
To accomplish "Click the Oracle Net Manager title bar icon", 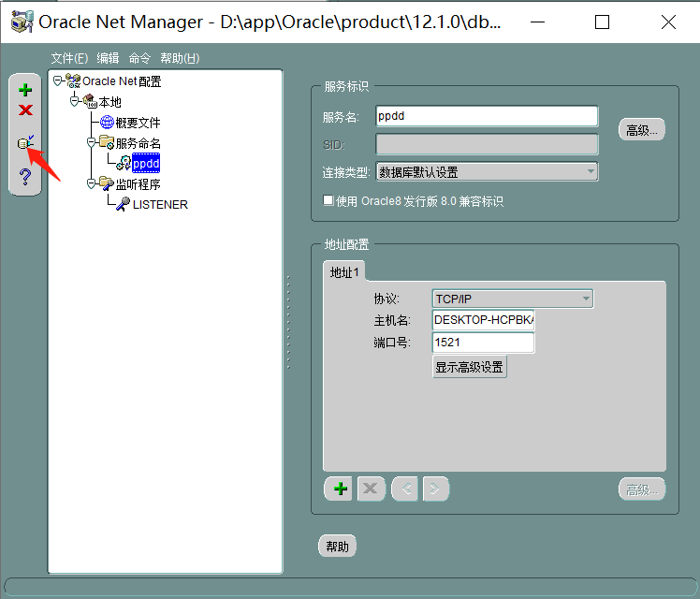I will tap(22, 22).
